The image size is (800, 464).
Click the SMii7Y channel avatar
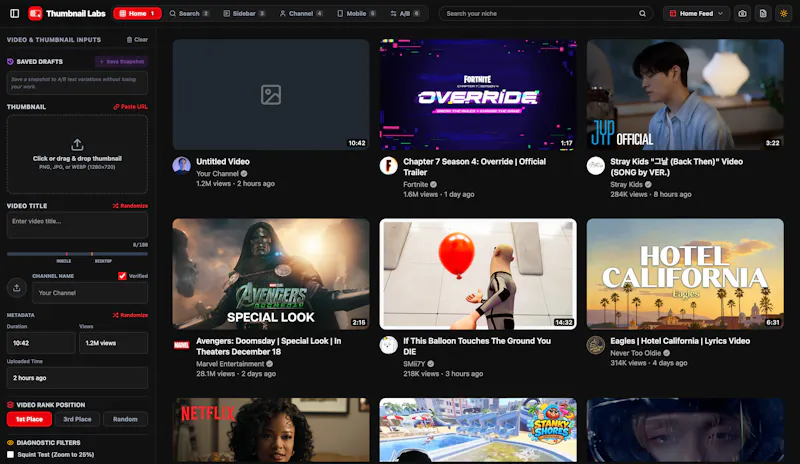click(x=388, y=345)
